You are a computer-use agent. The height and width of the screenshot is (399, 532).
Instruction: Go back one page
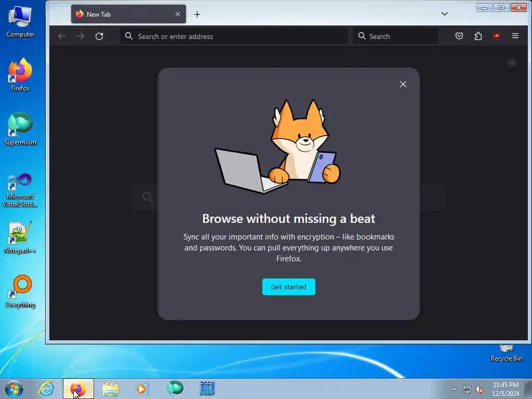[62, 36]
